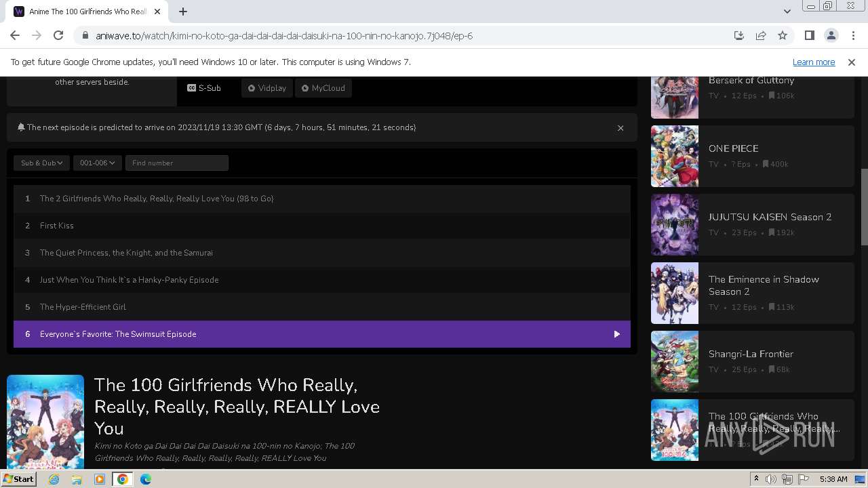Reload the aniwave page
The height and width of the screenshot is (488, 868).
coord(58,35)
